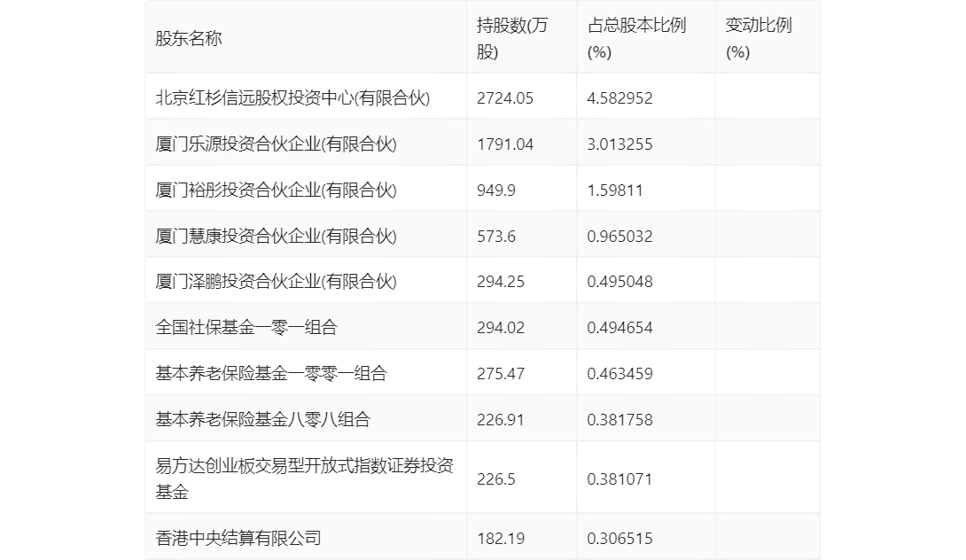Screen dimensions: 966x560
Task: Click the holding value 2724.05
Action: (505, 98)
